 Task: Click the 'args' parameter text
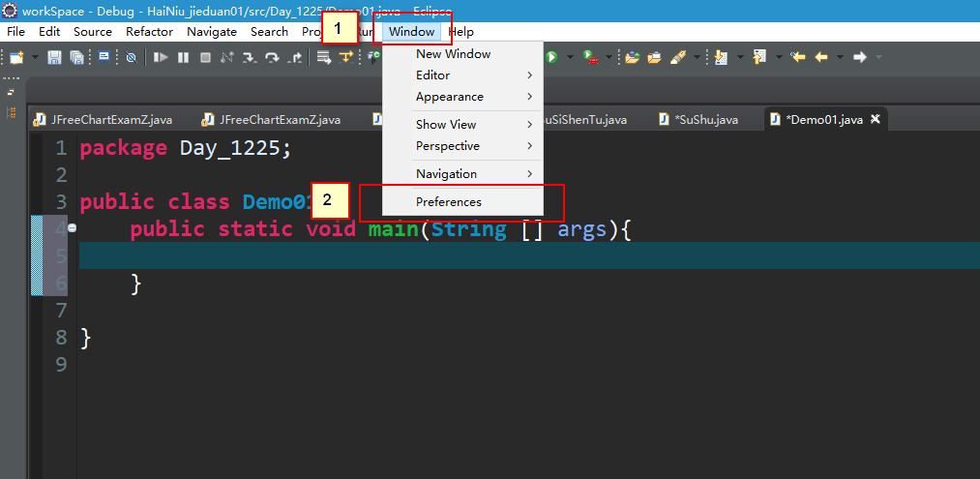(x=581, y=229)
